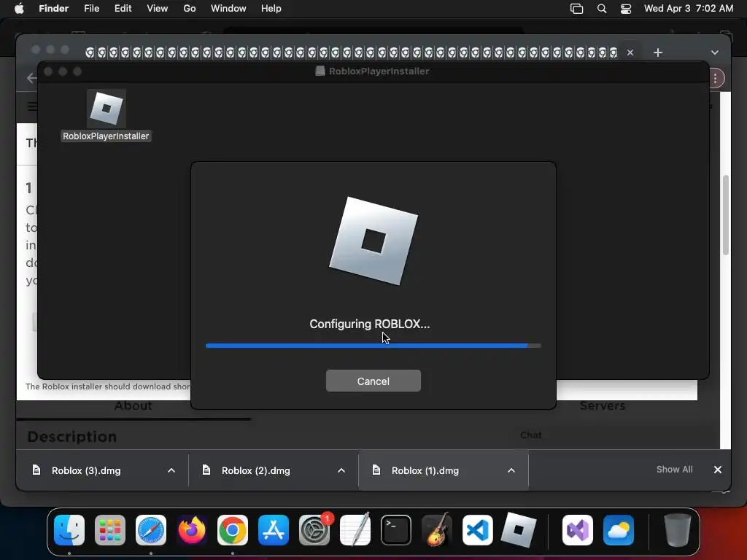Open Firefox from the Dock

click(192, 530)
